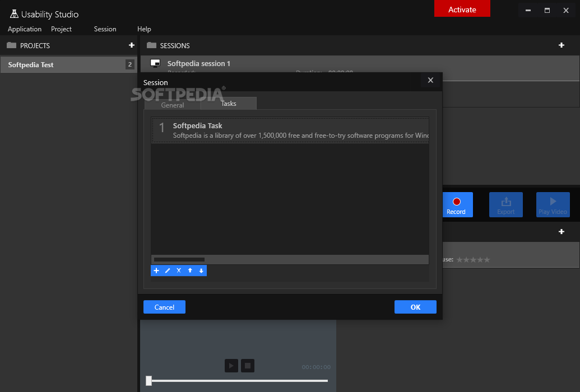Click the PROJECTS folder icon
The image size is (580, 392).
coord(11,45)
